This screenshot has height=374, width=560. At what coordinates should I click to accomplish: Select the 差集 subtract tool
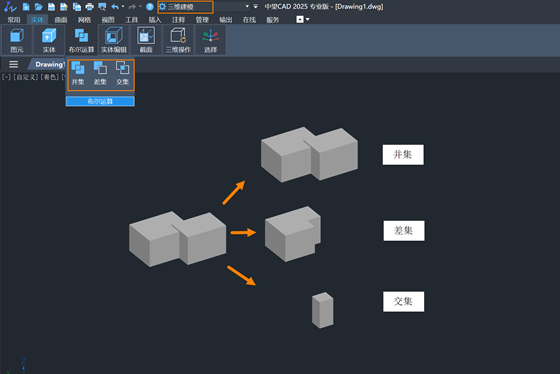pyautogui.click(x=100, y=73)
